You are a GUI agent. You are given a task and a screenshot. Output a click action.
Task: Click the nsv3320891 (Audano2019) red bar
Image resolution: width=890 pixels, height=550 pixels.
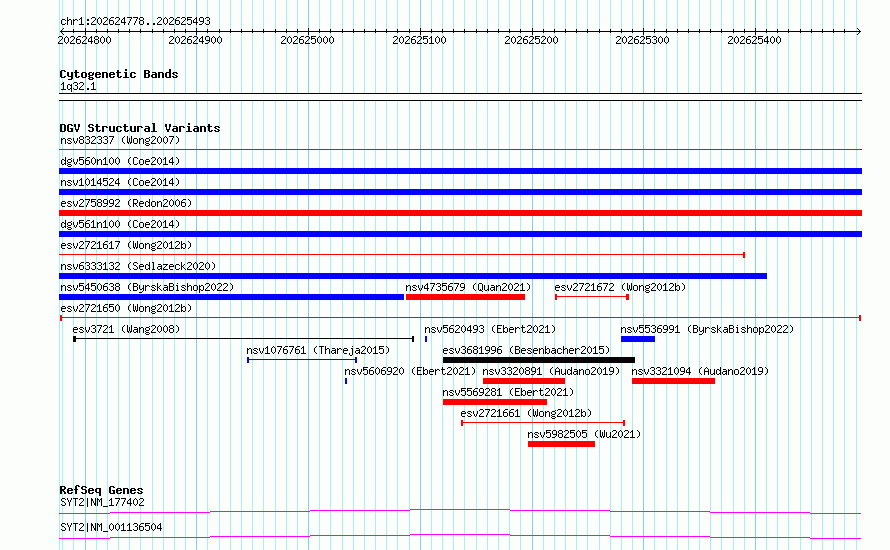click(x=524, y=381)
